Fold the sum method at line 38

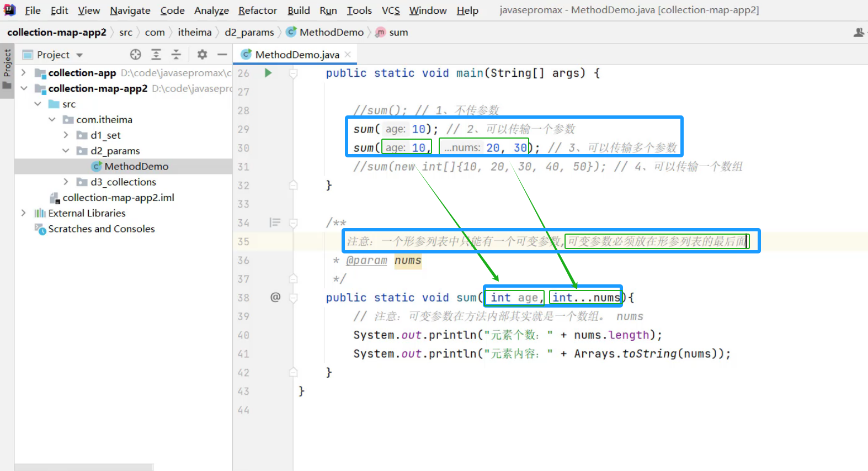point(294,298)
